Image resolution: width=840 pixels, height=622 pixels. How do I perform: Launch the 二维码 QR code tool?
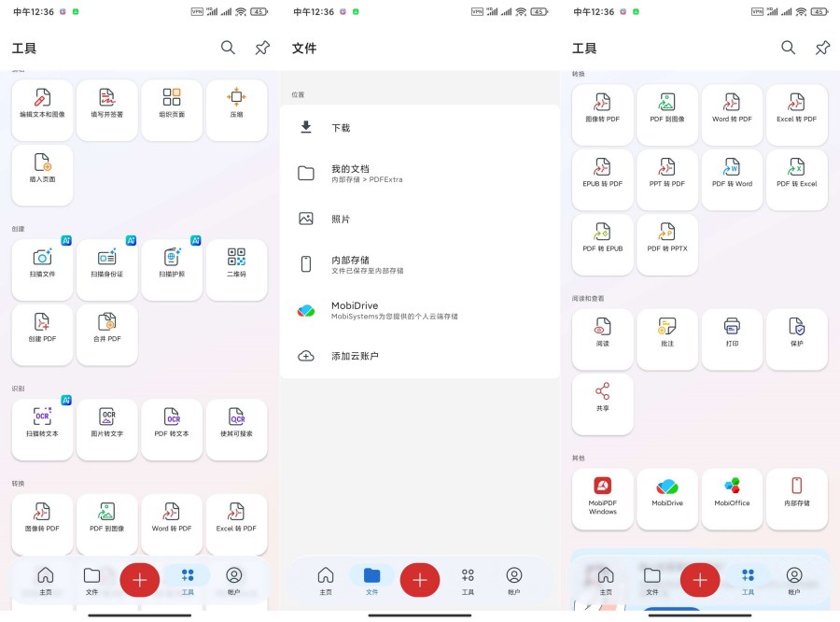(x=237, y=270)
